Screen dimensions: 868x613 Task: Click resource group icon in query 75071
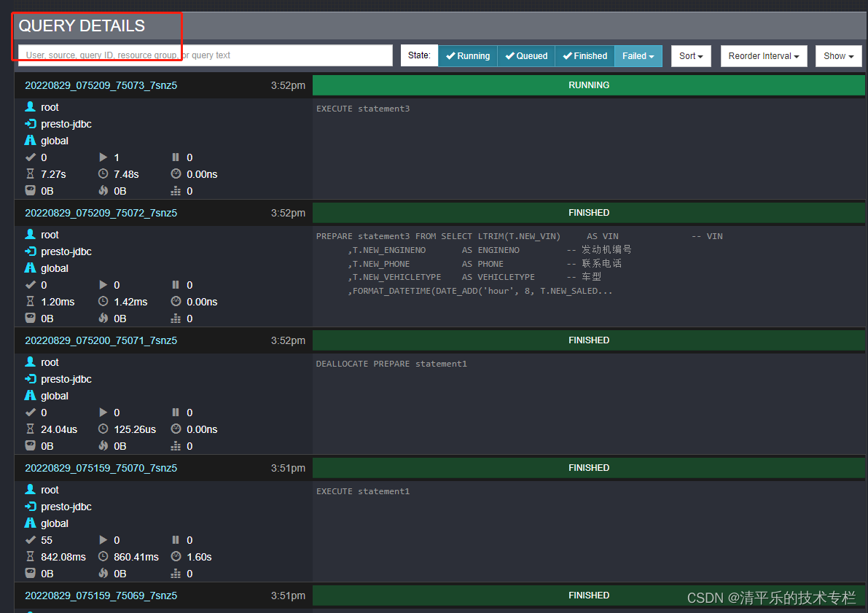pyautogui.click(x=31, y=395)
